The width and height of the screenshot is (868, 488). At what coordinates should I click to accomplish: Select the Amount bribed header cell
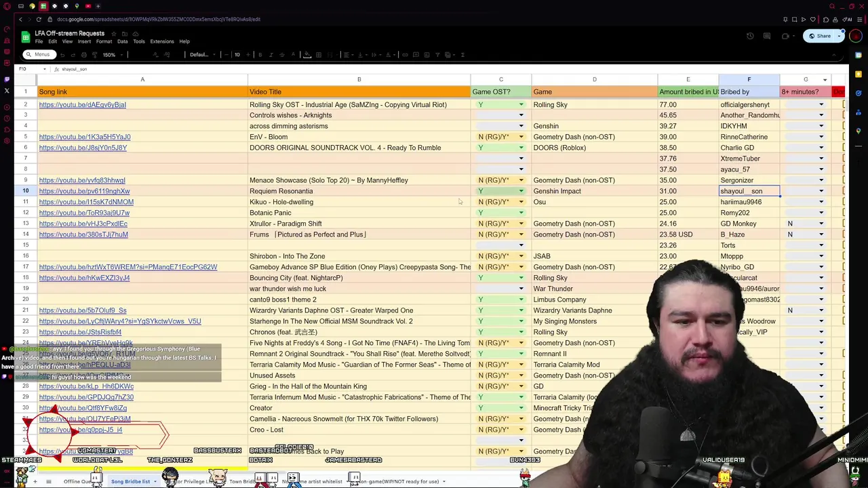[688, 91]
